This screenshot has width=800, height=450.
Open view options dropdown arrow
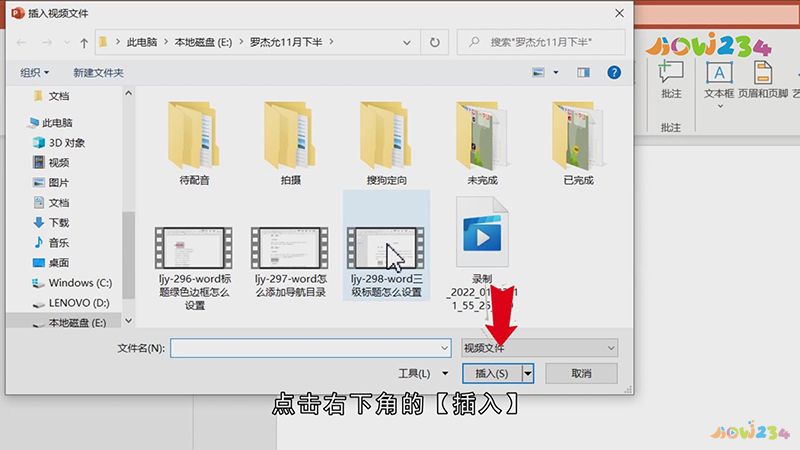click(556, 72)
